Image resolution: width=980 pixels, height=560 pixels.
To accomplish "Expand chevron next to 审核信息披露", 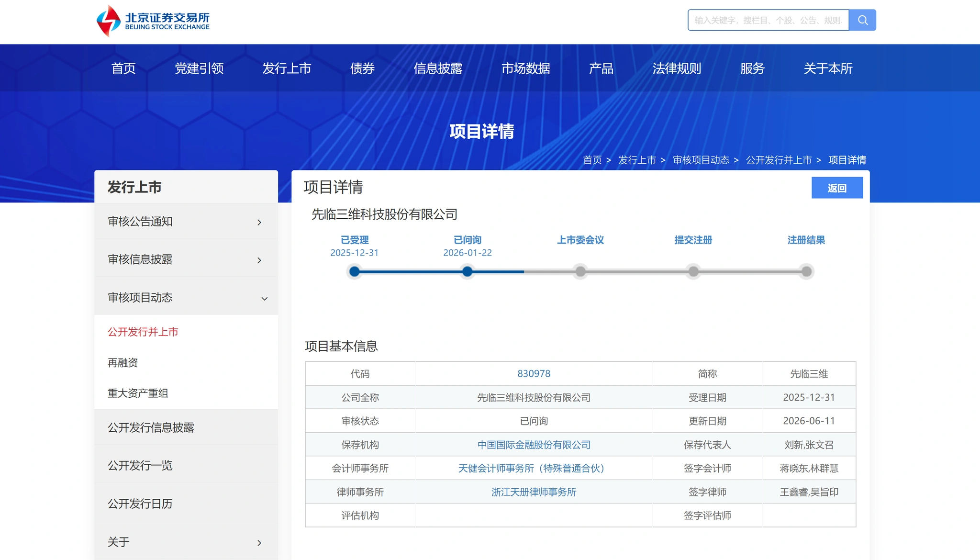I will pos(259,260).
